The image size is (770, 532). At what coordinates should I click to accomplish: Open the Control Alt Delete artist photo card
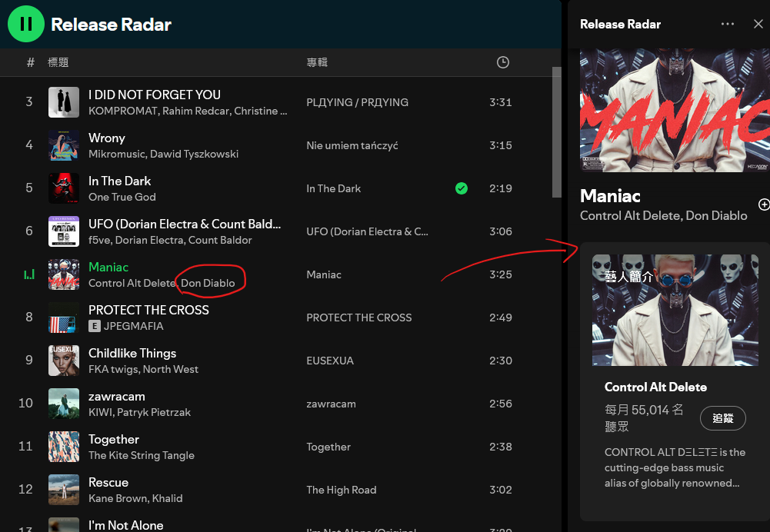pyautogui.click(x=675, y=310)
